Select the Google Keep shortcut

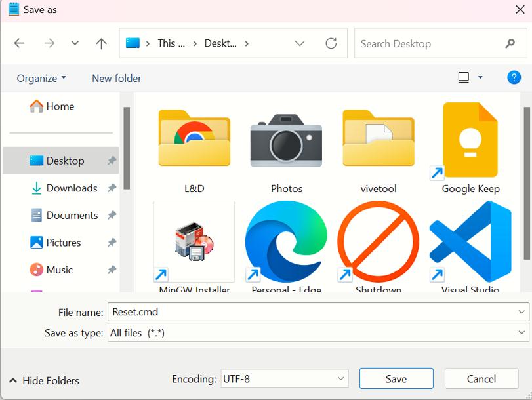pyautogui.click(x=470, y=141)
